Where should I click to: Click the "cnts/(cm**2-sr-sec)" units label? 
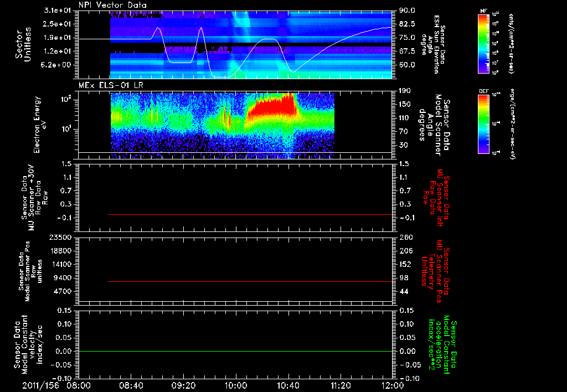coord(511,43)
